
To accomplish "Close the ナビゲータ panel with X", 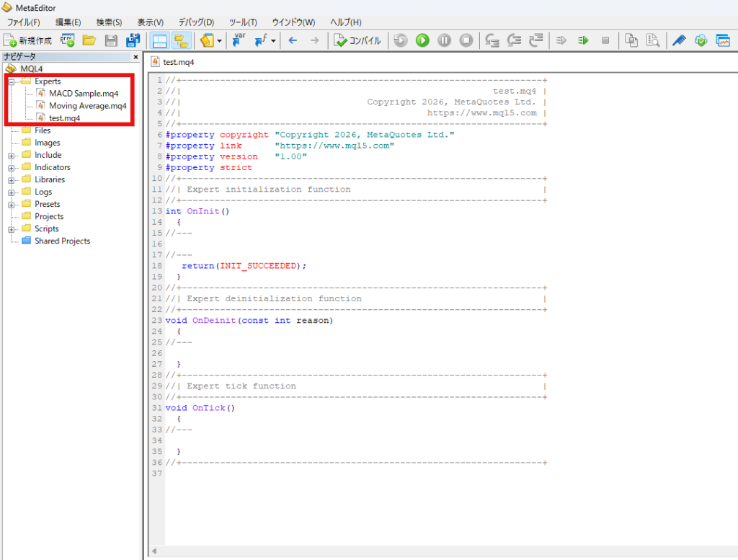I will tap(136, 57).
